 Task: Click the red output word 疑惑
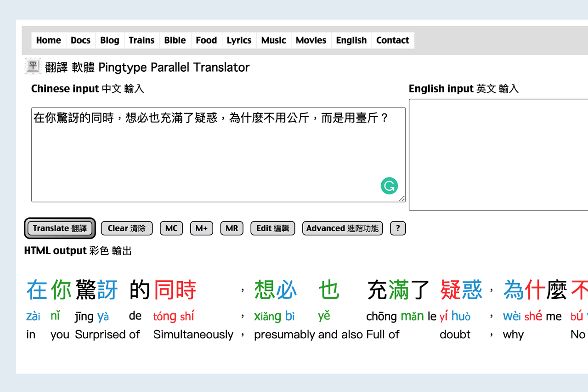coord(461,290)
